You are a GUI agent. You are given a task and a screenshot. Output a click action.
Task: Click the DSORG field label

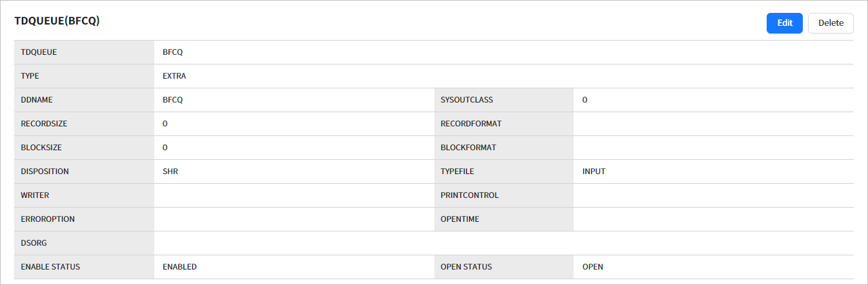(34, 243)
